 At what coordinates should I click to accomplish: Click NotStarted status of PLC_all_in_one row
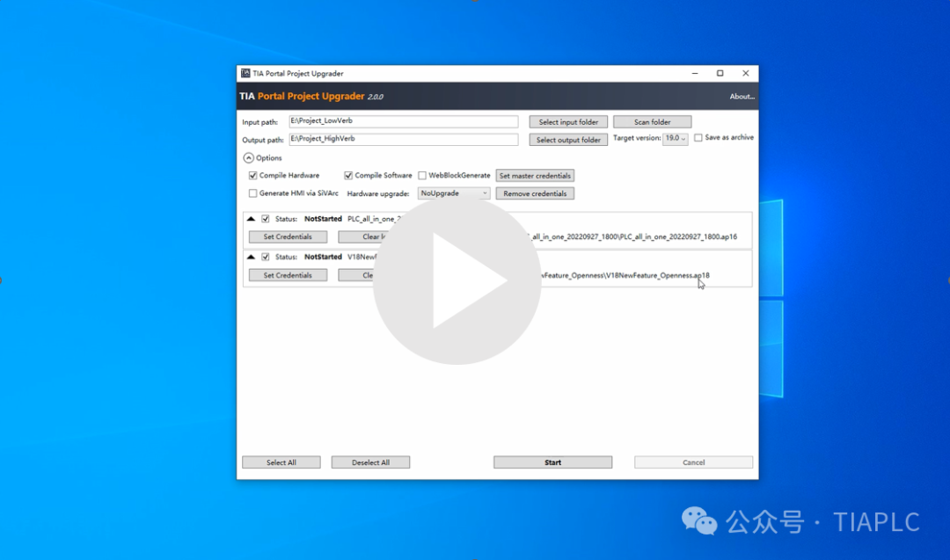pyautogui.click(x=323, y=219)
